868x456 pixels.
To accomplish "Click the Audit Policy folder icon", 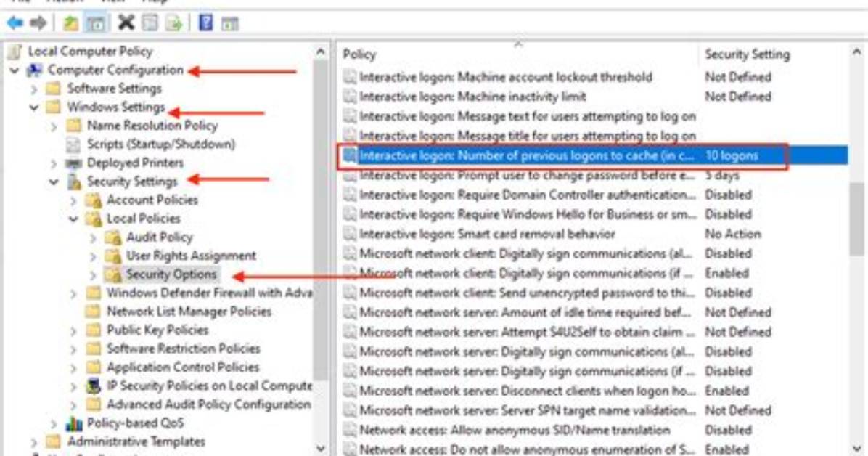I will 113,237.
